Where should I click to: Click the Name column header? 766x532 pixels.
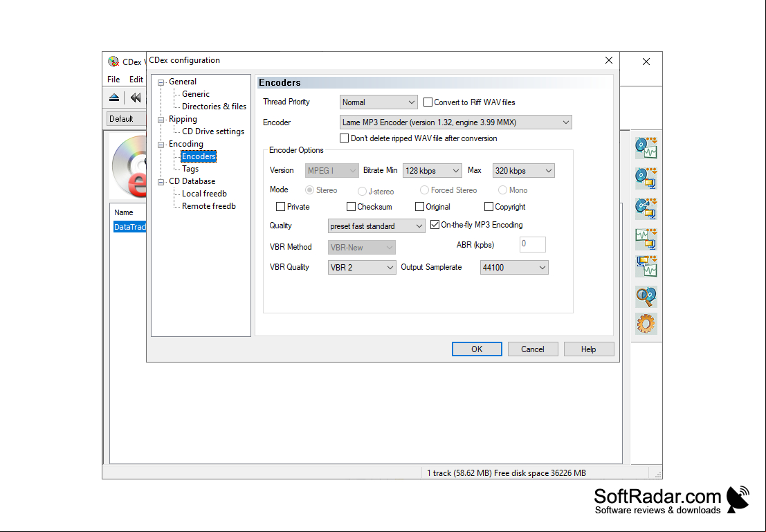[x=124, y=212]
